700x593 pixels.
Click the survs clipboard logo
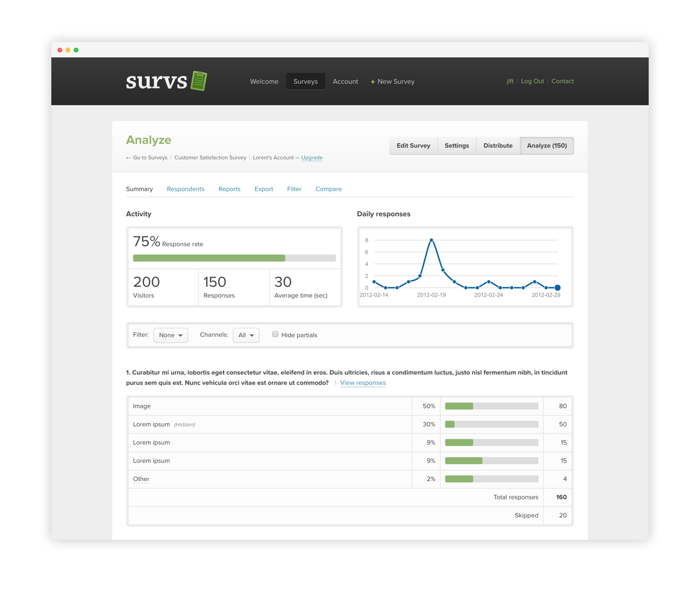pyautogui.click(x=198, y=81)
